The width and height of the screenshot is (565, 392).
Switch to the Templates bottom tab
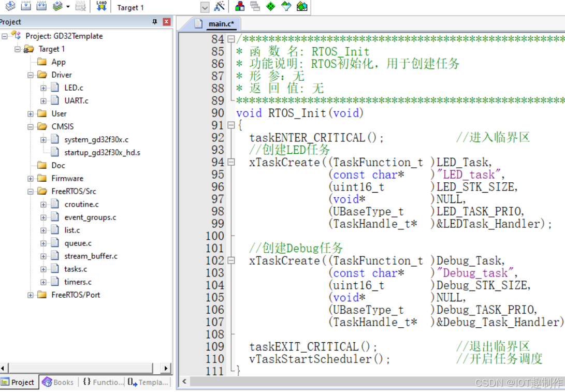point(148,382)
